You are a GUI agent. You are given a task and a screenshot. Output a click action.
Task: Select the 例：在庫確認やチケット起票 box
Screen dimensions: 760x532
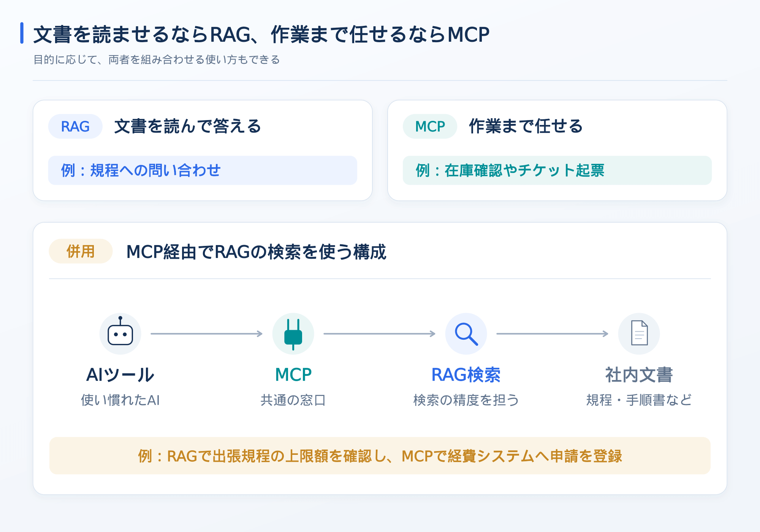click(x=557, y=170)
